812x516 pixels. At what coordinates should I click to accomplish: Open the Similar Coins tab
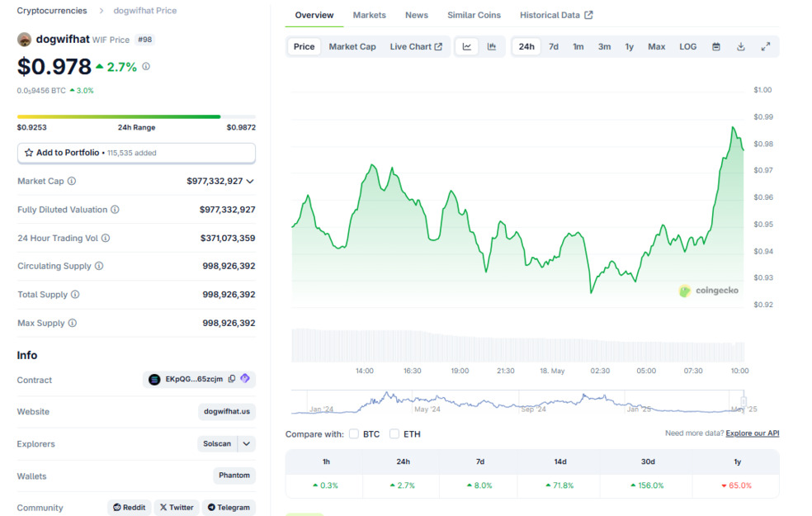click(x=474, y=15)
